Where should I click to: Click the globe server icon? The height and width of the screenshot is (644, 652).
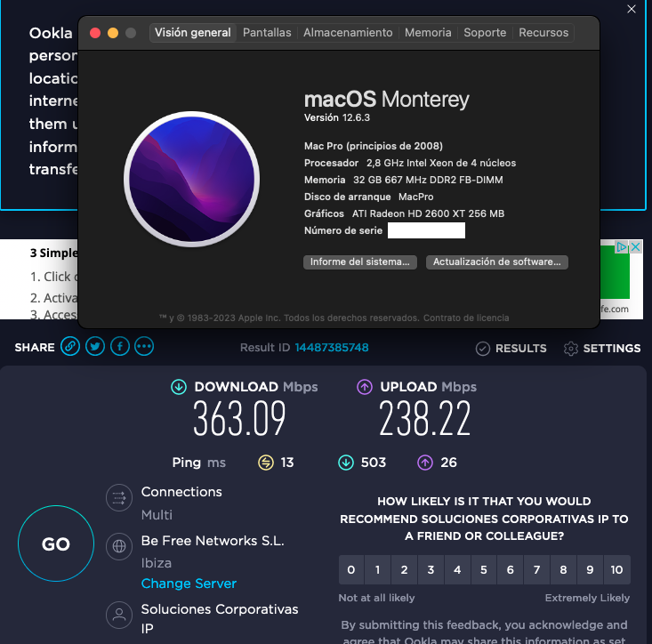pyautogui.click(x=118, y=546)
